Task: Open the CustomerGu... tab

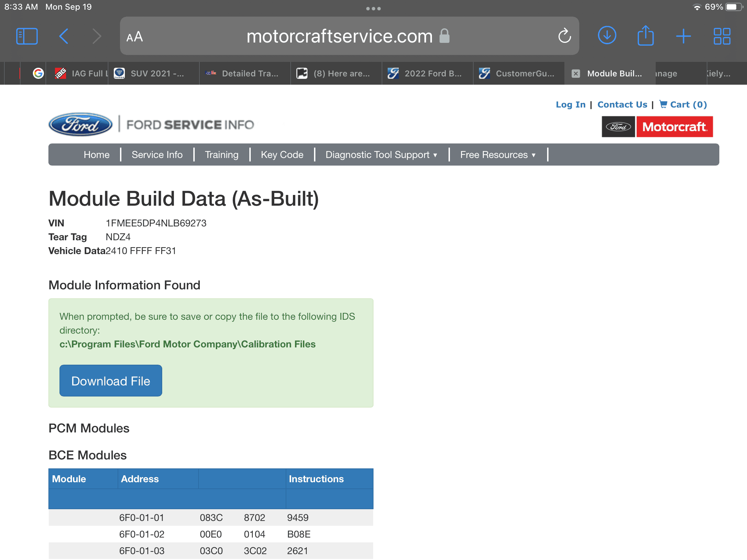Action: [519, 73]
